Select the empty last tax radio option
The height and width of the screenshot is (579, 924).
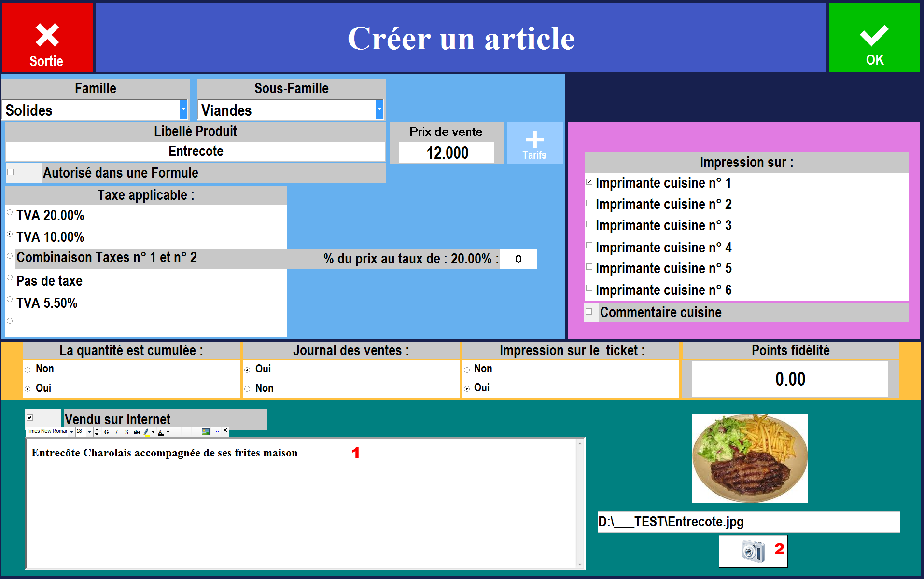tap(10, 321)
